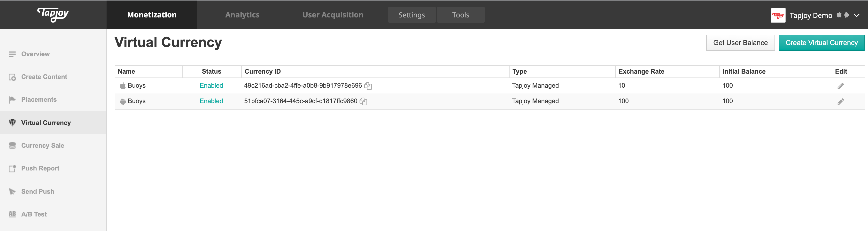Navigate to Placements in sidebar
The width and height of the screenshot is (868, 231).
[x=39, y=100]
